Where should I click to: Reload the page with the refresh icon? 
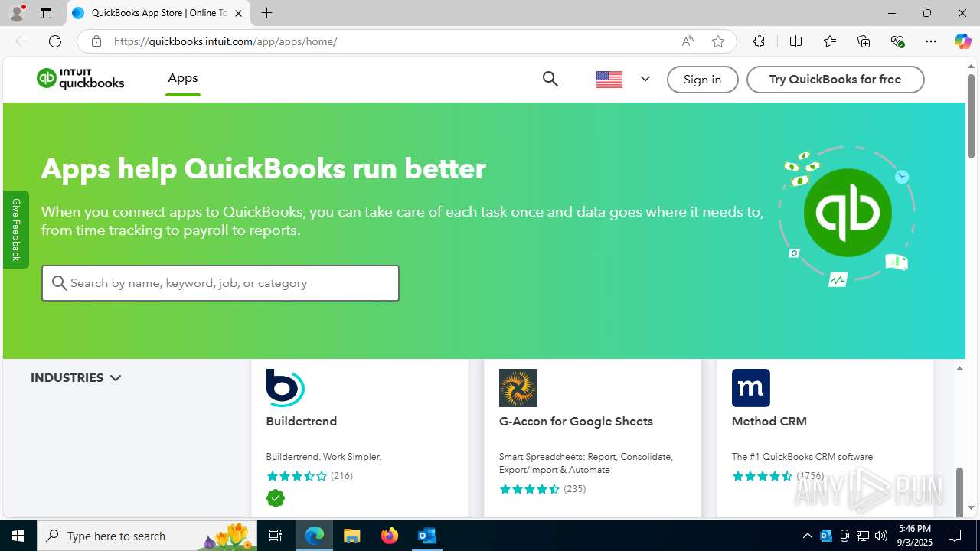55,41
